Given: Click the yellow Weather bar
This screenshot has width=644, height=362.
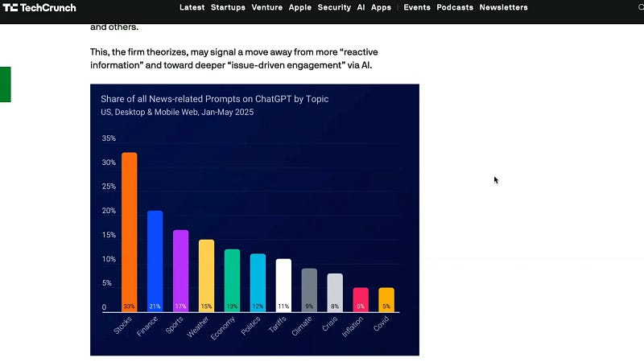Looking at the screenshot, I should 207,275.
